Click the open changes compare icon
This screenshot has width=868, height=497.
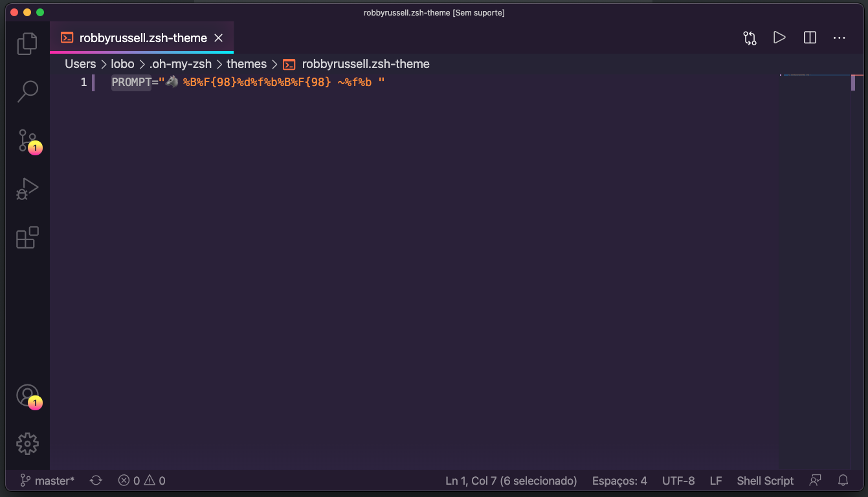[x=750, y=38]
